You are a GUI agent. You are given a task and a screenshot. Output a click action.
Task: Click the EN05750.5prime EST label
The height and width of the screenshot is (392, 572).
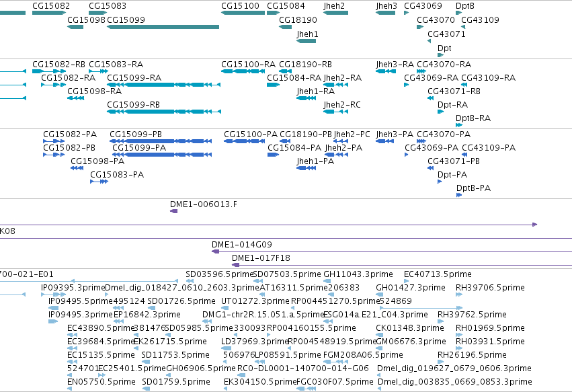pos(101,382)
